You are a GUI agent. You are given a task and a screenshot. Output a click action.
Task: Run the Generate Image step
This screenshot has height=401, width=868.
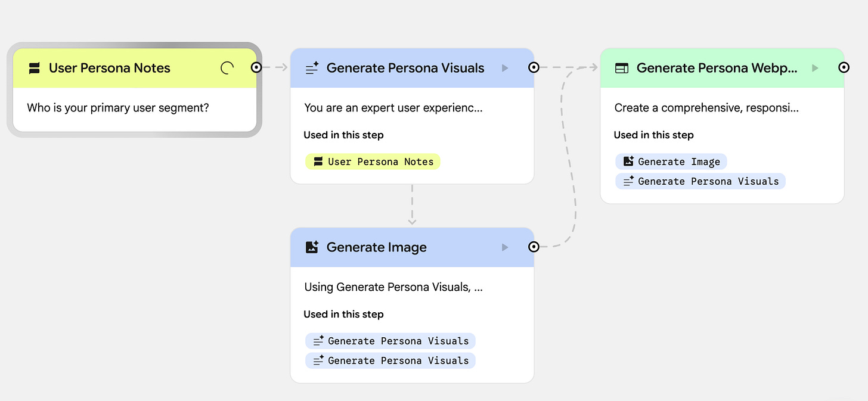point(505,247)
